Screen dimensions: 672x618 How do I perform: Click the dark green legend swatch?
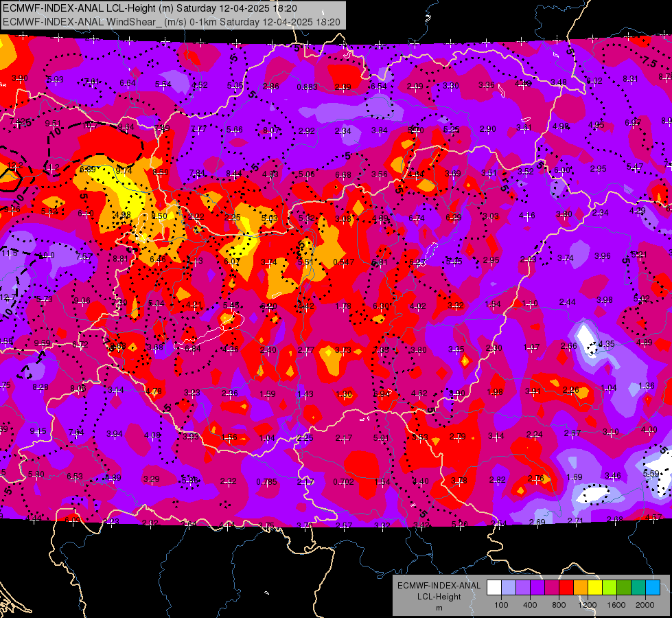tap(623, 588)
